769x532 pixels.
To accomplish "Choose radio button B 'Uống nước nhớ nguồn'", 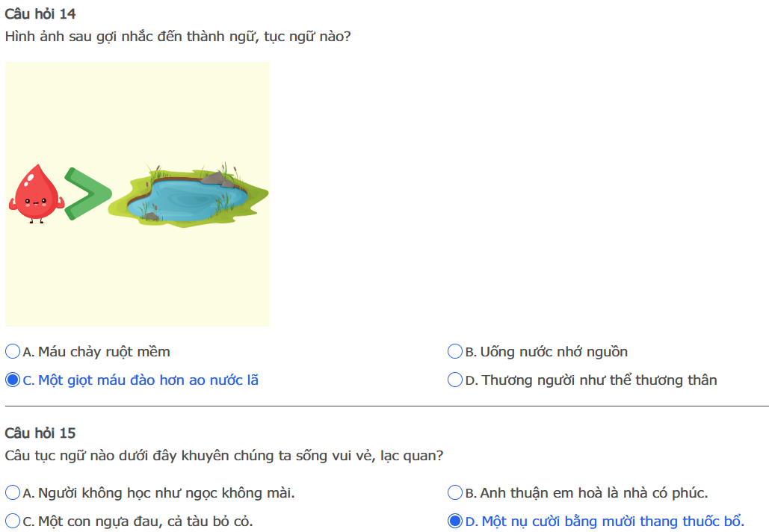I will coord(454,351).
